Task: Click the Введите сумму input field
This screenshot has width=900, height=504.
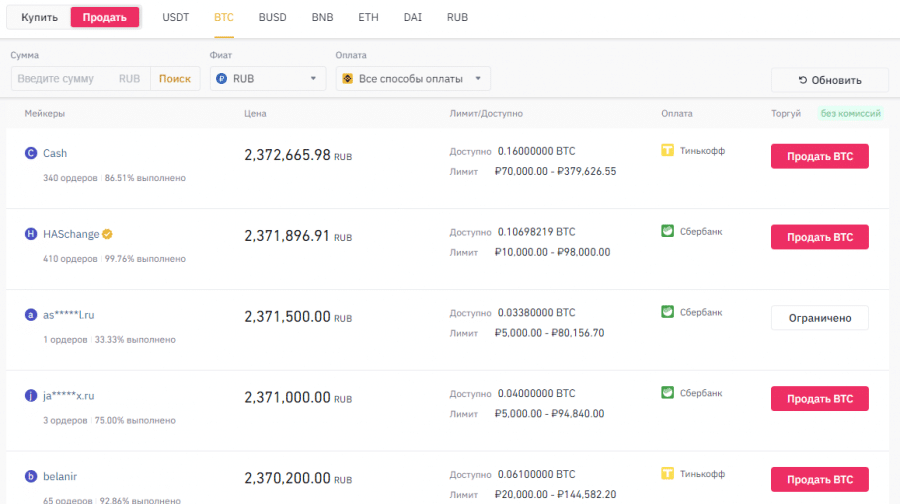Action: (80, 79)
